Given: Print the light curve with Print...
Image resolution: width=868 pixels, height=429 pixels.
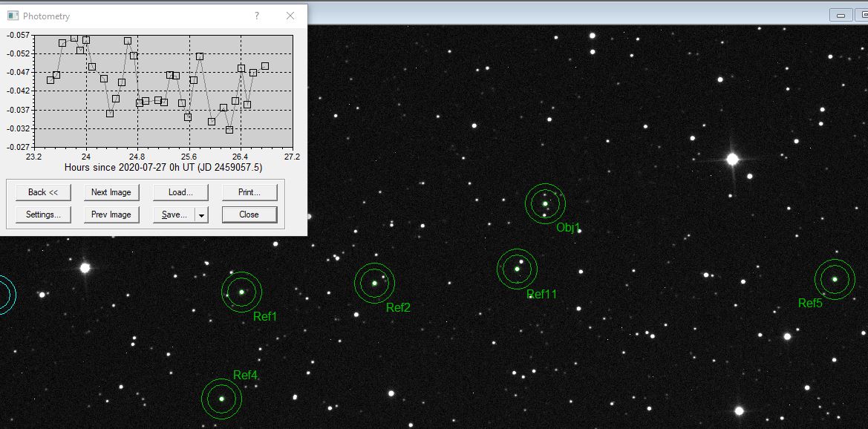Looking at the screenshot, I should point(249,192).
